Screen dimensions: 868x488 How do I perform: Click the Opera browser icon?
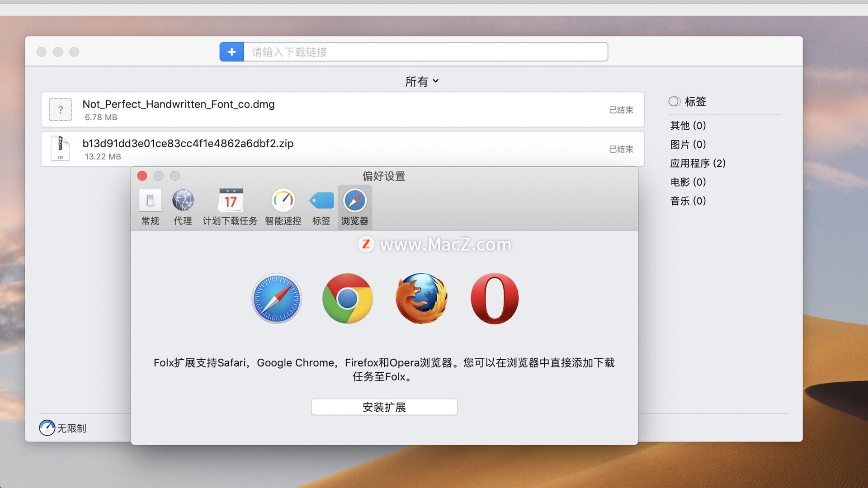point(495,298)
